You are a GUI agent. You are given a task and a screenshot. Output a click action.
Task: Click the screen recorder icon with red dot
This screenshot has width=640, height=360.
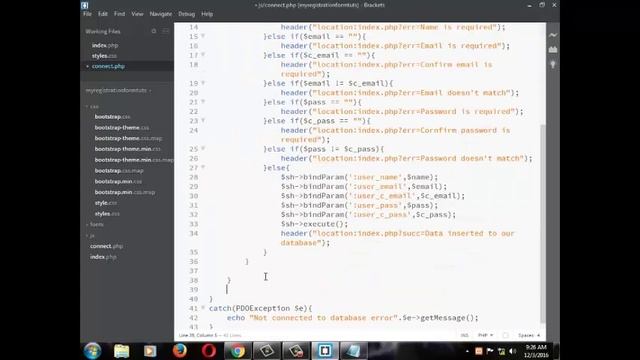[x=296, y=351]
